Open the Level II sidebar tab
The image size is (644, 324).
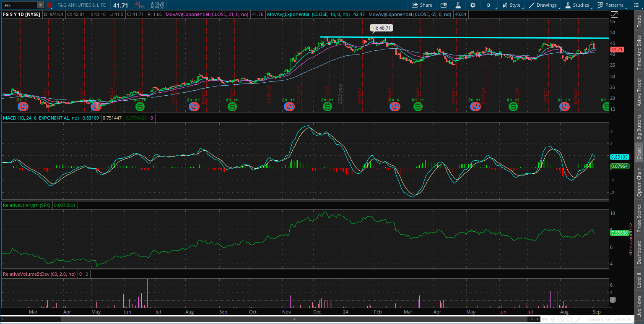639,280
